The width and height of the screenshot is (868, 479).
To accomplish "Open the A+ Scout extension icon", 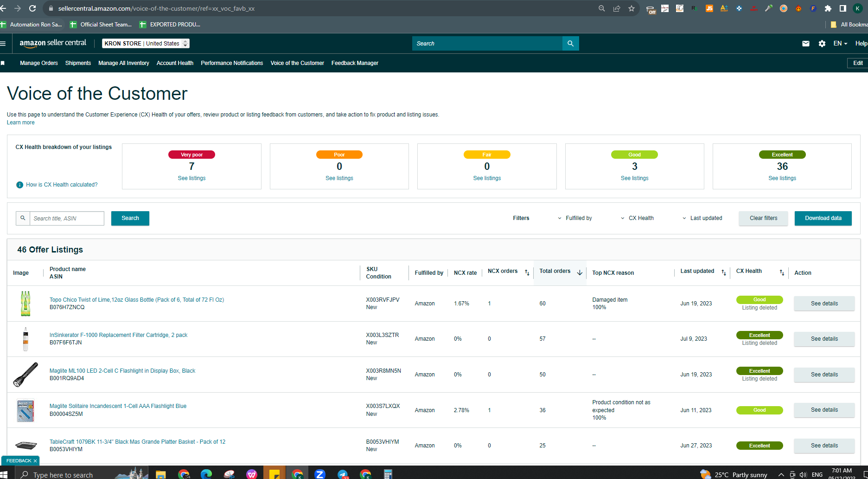I will [x=724, y=8].
